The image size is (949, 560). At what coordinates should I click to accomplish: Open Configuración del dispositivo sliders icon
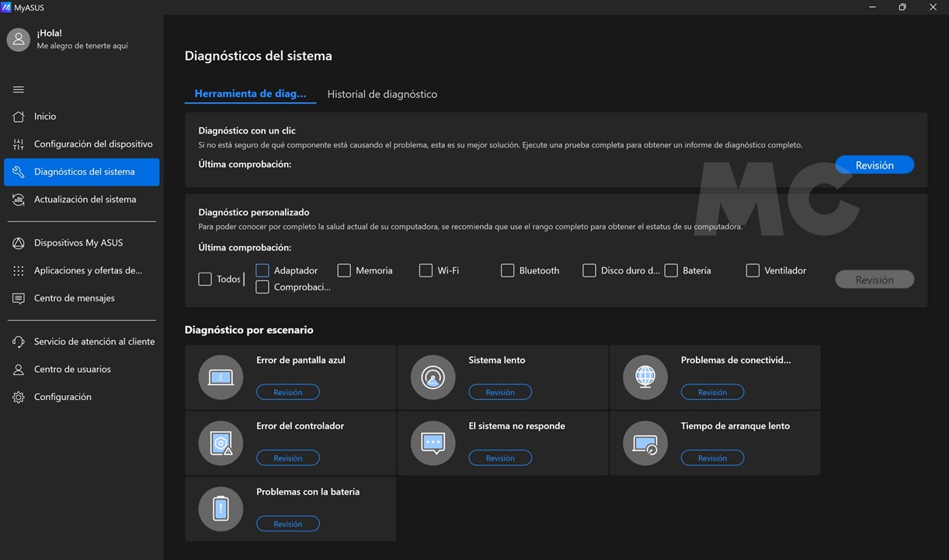19,144
